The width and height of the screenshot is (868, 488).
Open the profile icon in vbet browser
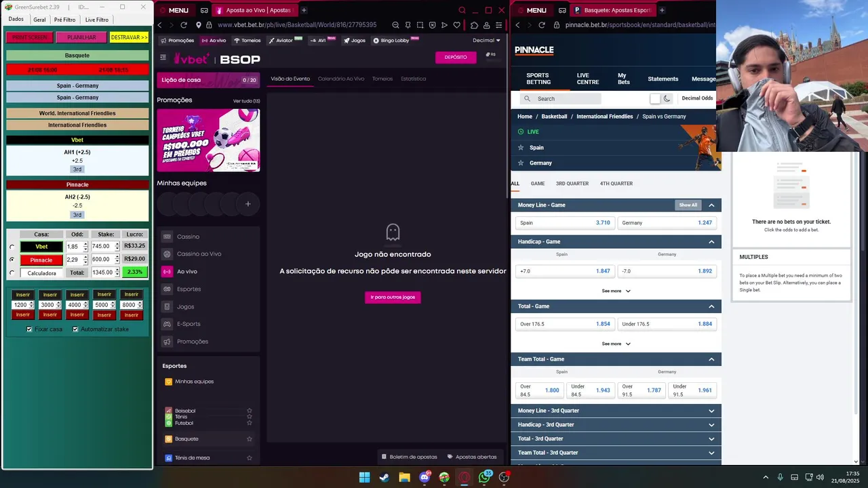pyautogui.click(x=486, y=25)
